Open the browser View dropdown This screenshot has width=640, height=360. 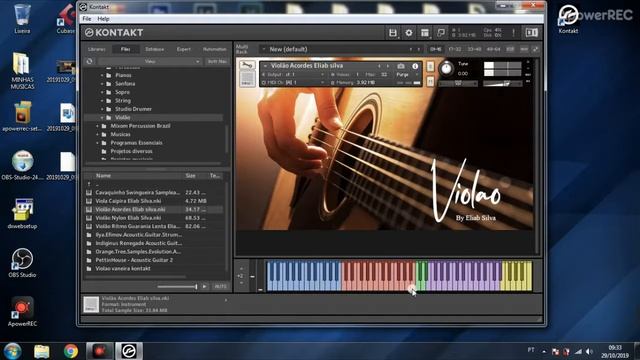click(x=150, y=61)
